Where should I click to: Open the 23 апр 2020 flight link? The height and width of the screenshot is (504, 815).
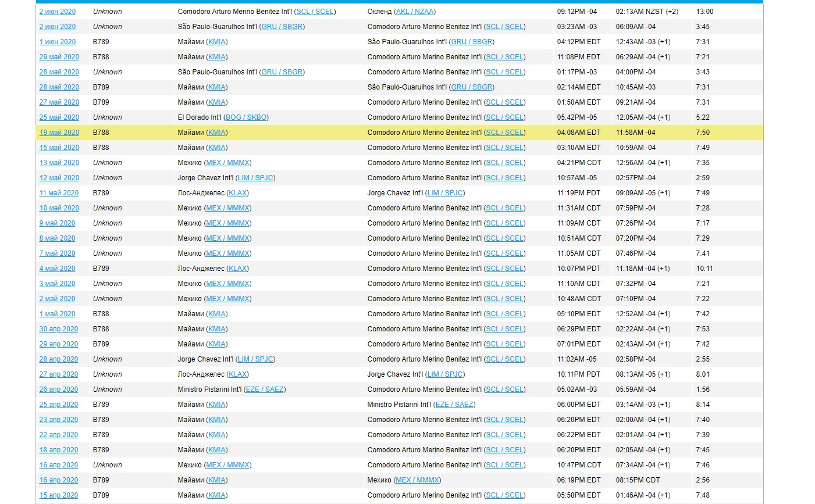coord(59,420)
